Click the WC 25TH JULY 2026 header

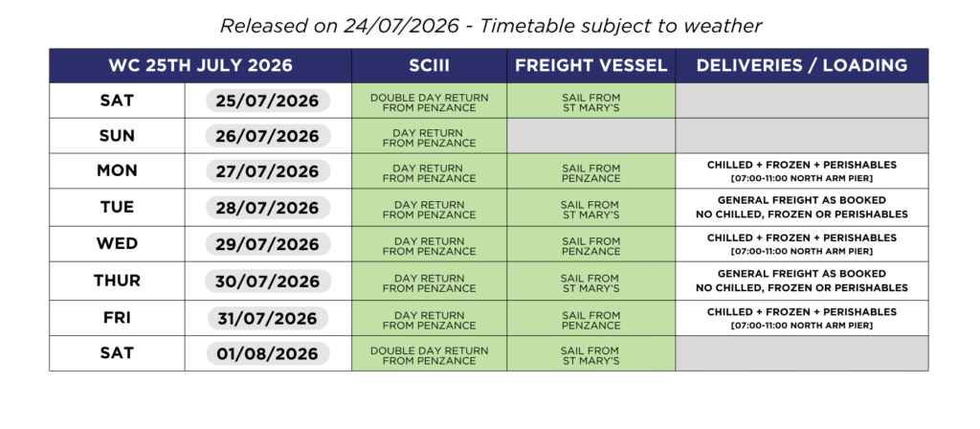point(200,66)
